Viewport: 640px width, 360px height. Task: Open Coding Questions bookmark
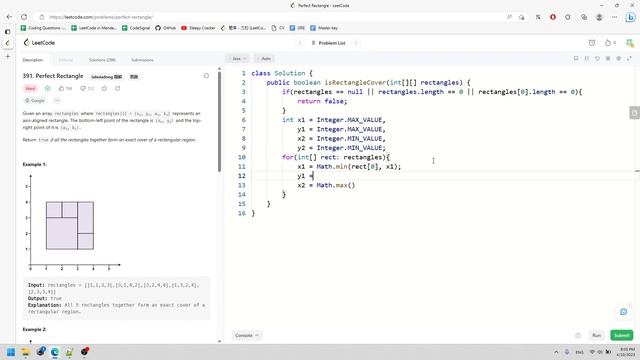[x=43, y=28]
